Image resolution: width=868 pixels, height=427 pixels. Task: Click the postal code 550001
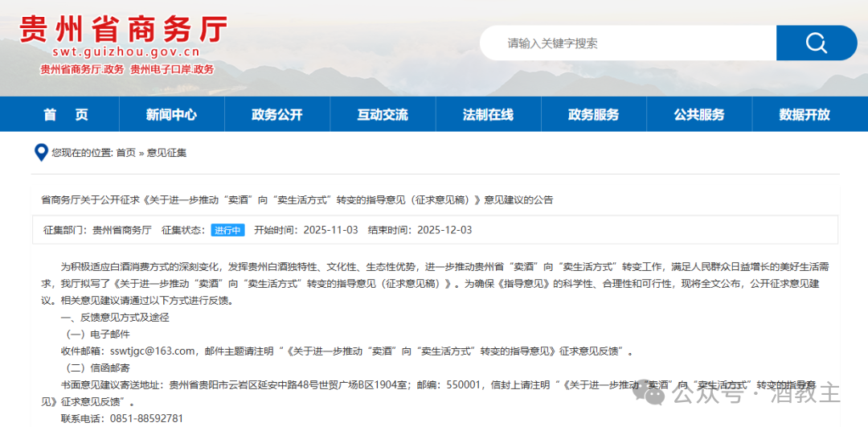pyautogui.click(x=465, y=384)
